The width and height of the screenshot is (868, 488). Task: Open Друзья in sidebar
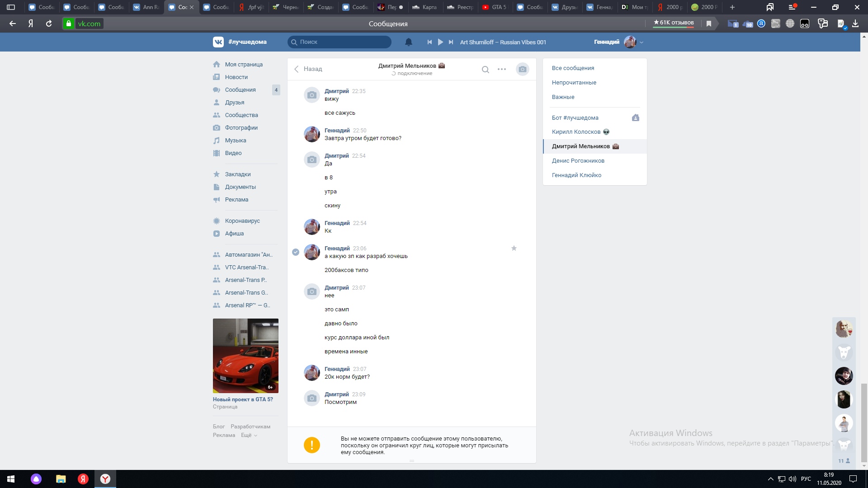click(x=235, y=103)
